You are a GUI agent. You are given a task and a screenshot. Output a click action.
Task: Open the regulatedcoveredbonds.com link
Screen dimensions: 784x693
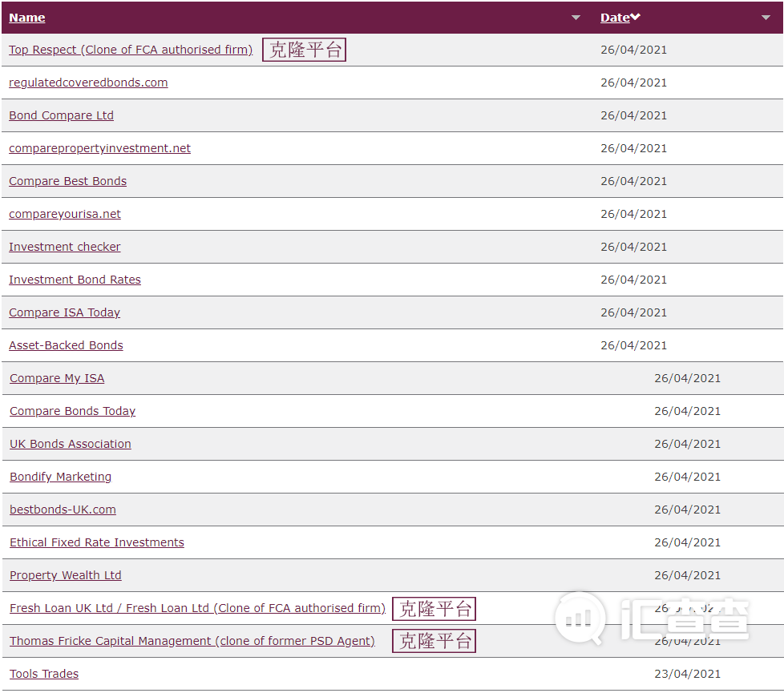click(88, 83)
